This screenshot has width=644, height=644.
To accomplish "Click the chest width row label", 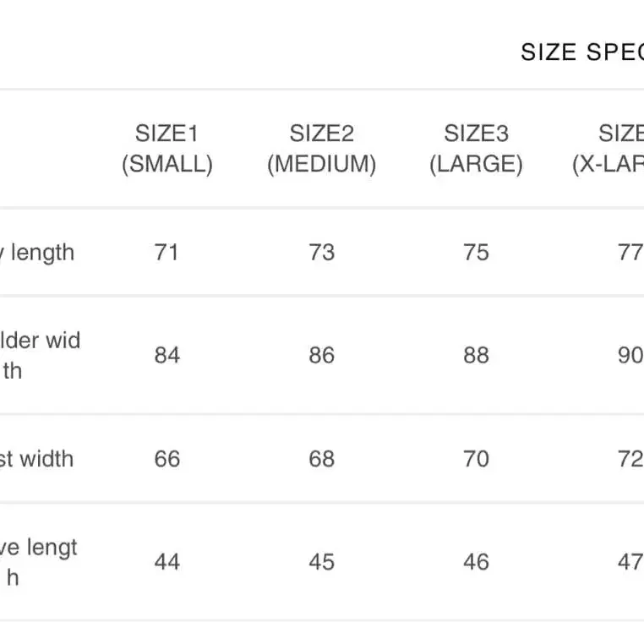I will click(37, 459).
